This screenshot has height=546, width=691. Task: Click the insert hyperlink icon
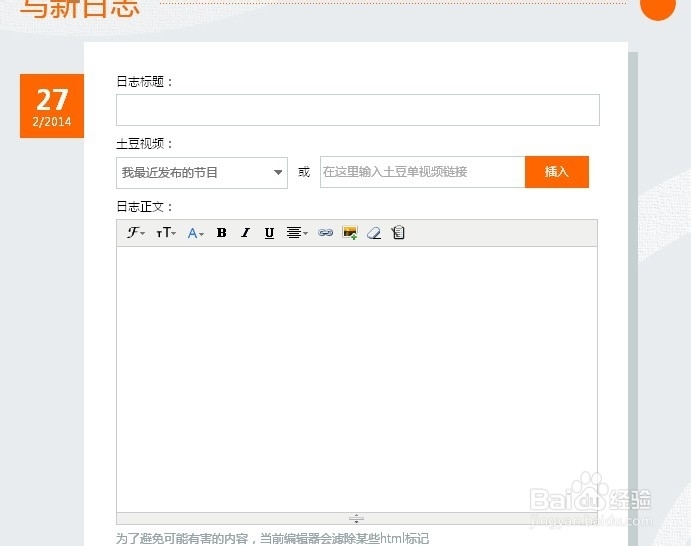tap(325, 232)
